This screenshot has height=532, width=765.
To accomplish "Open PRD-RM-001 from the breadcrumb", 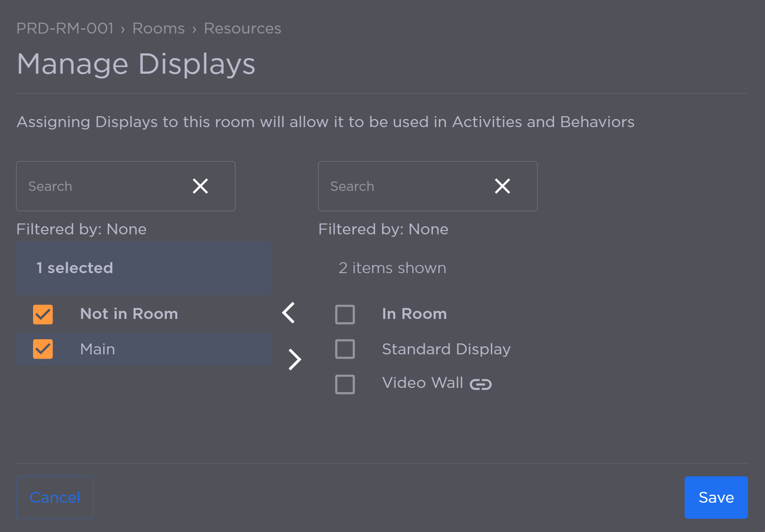I will pyautogui.click(x=65, y=28).
